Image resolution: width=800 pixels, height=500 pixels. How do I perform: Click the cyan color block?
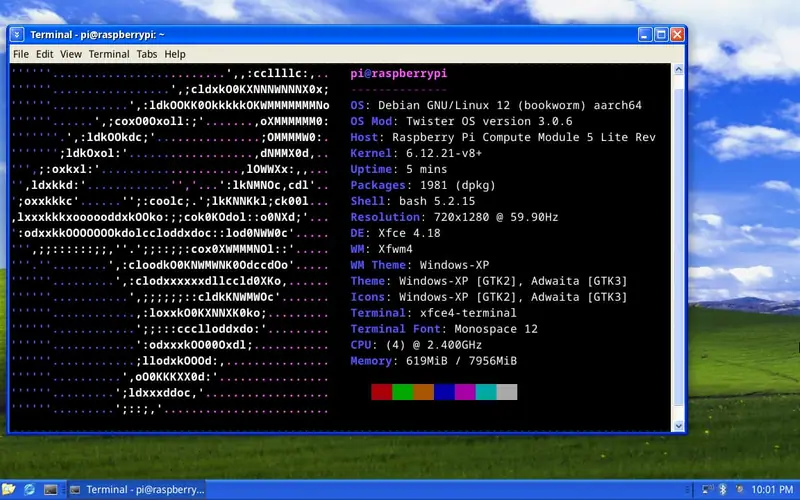pos(486,392)
